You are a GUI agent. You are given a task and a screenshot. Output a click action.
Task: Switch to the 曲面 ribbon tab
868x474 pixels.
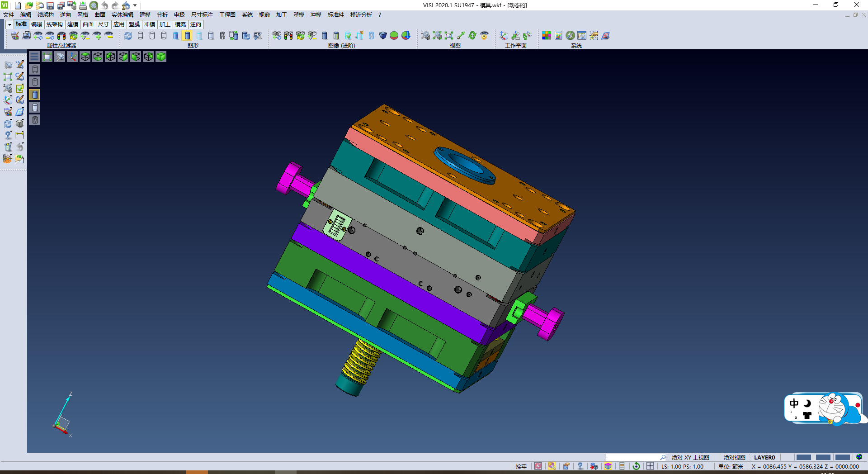88,24
